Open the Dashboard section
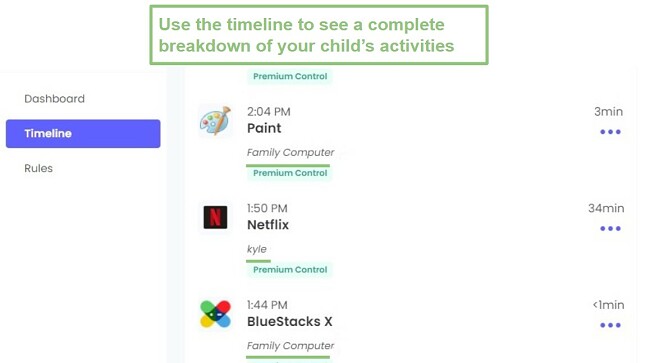Image resolution: width=650 pixels, height=363 pixels. (54, 99)
